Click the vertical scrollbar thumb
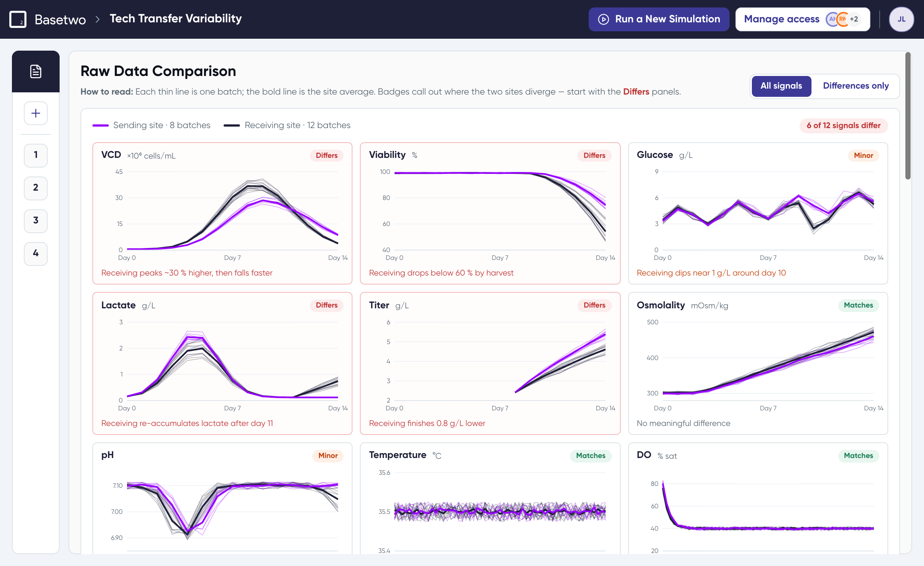Image resolution: width=924 pixels, height=566 pixels. (x=908, y=116)
